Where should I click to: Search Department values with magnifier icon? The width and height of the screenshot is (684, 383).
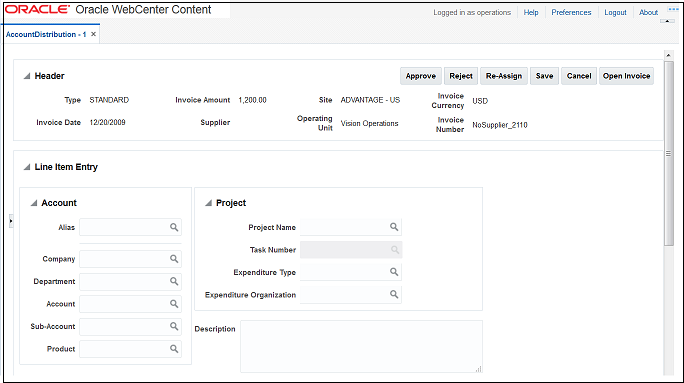174,281
